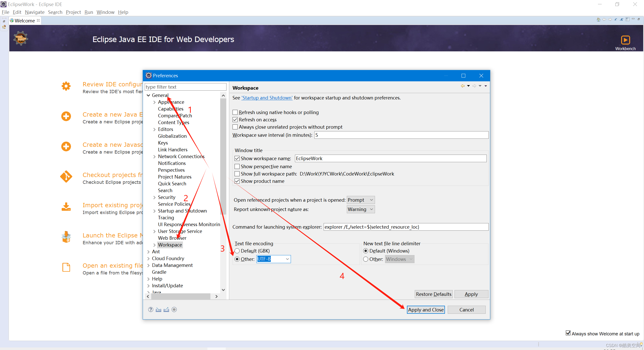The width and height of the screenshot is (644, 350).
Task: Click Oomph preference recorder icon
Action: [x=174, y=309]
